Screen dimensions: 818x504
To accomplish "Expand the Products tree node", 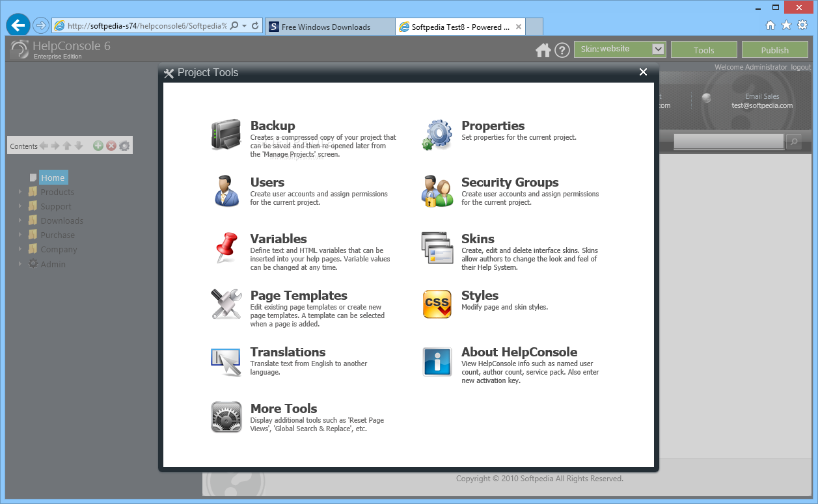I will pos(20,192).
